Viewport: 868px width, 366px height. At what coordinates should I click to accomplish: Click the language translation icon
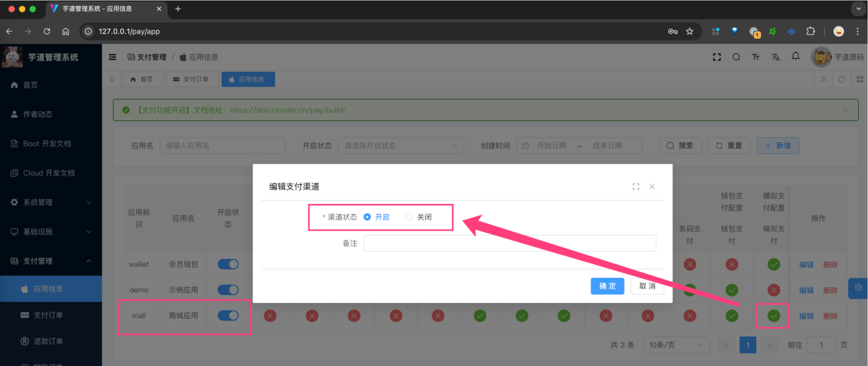coord(776,57)
